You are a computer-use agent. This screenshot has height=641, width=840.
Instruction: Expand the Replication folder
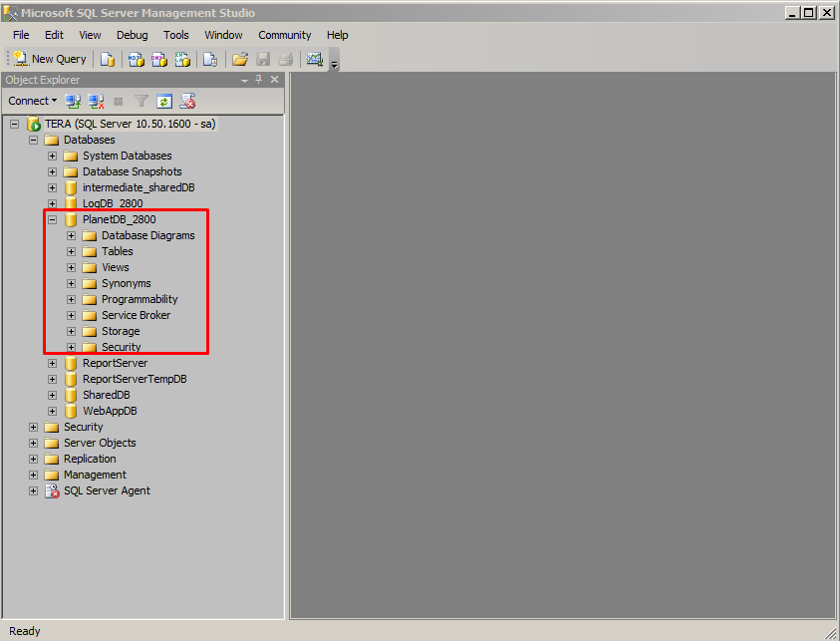[33, 459]
